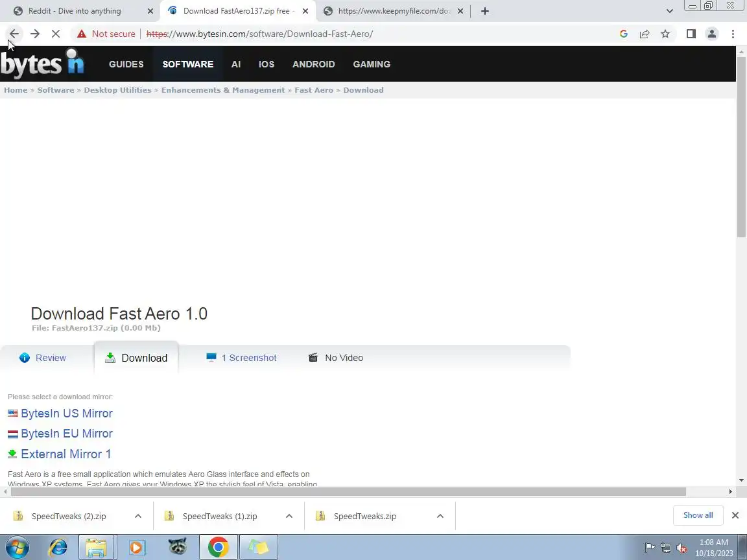Open Windows Media Player in taskbar
Screen dimensions: 747x560
136,547
